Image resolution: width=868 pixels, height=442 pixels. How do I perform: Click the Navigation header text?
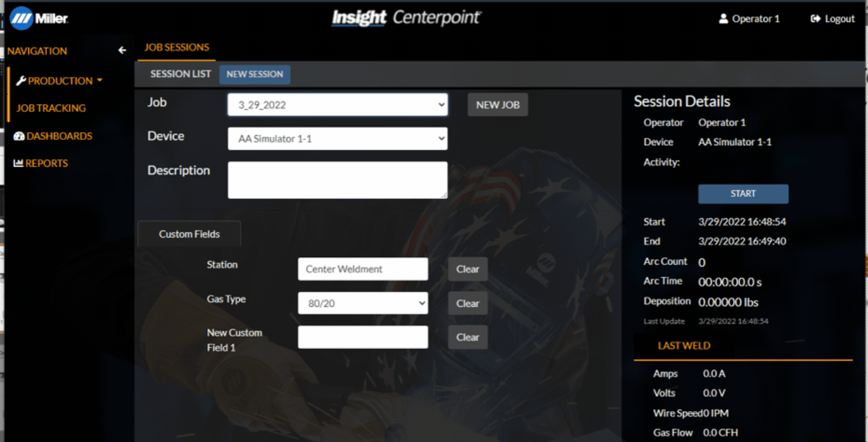[x=38, y=51]
